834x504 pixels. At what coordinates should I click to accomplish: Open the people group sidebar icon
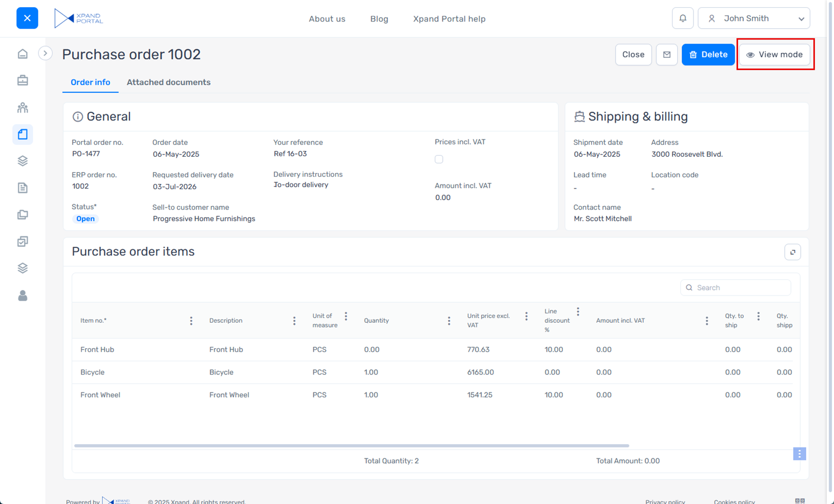pyautogui.click(x=23, y=108)
